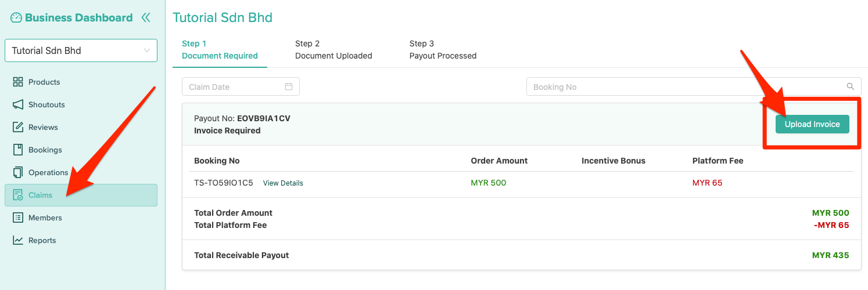Open the Tutorial Sdn Bhd company dropdown

tap(81, 50)
